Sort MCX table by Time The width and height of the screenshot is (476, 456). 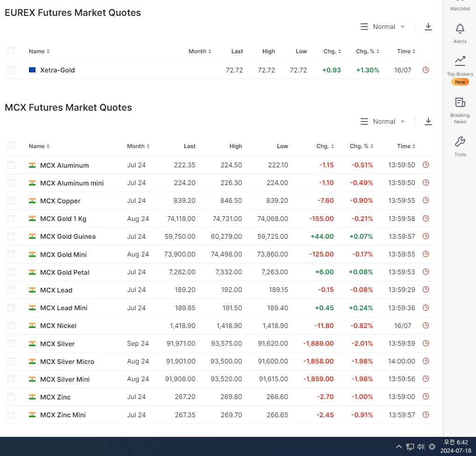(x=406, y=146)
